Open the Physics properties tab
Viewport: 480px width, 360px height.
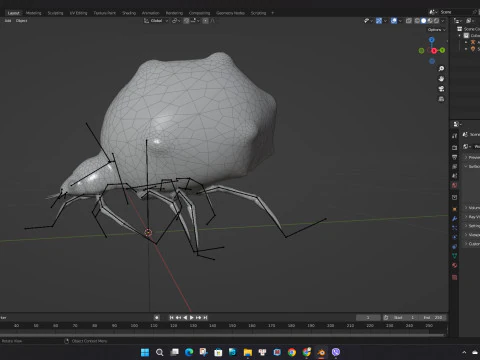[x=455, y=237]
